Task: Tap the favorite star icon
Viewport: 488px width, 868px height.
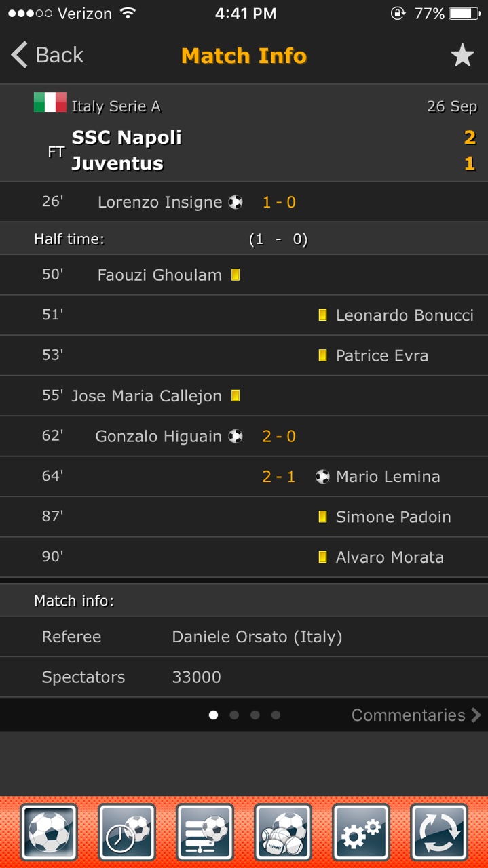Action: 462,56
